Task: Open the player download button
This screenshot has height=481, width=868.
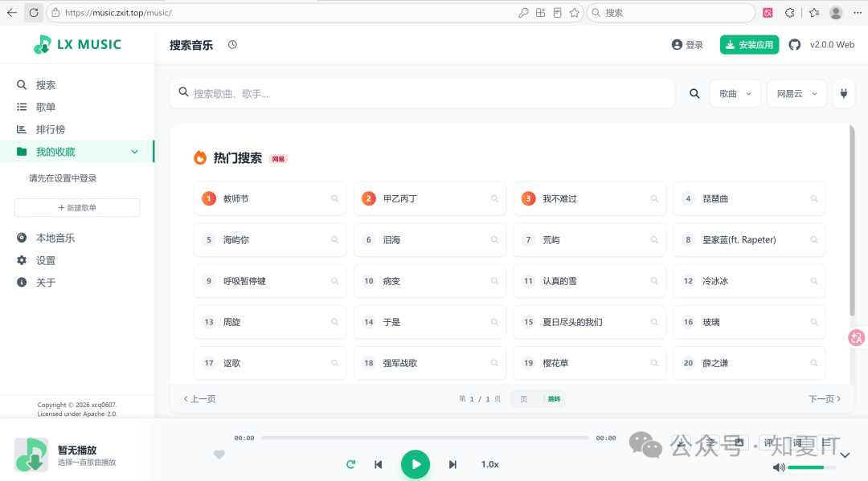Action: [x=682, y=442]
